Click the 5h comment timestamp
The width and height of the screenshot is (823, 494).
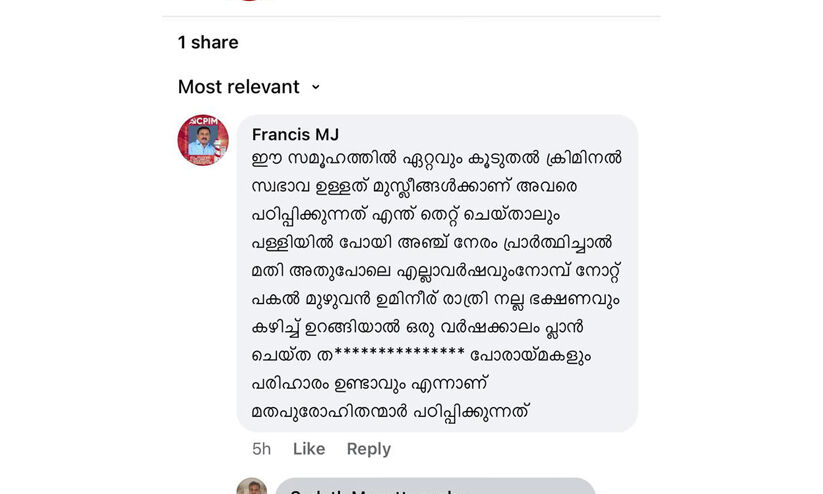[x=261, y=449]
